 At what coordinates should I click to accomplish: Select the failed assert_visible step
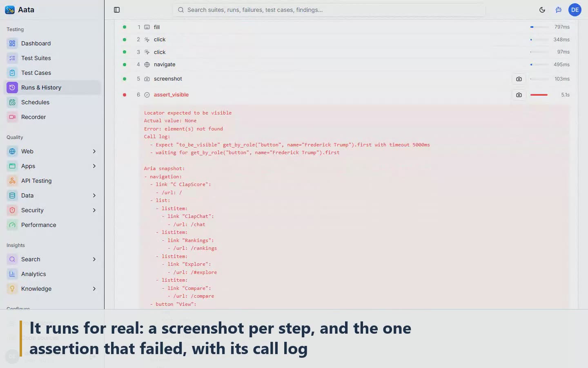[x=346, y=95]
